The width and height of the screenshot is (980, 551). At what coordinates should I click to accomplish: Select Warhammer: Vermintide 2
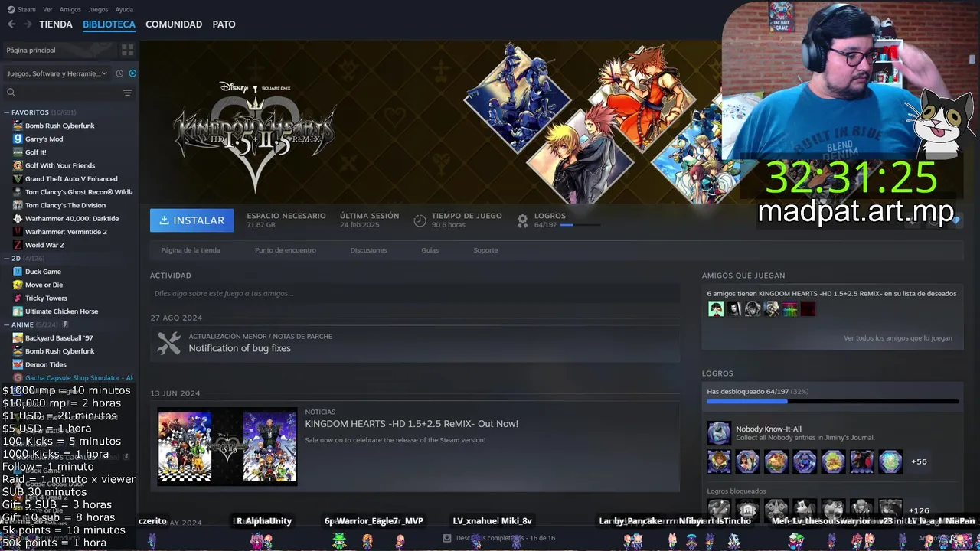(x=66, y=232)
